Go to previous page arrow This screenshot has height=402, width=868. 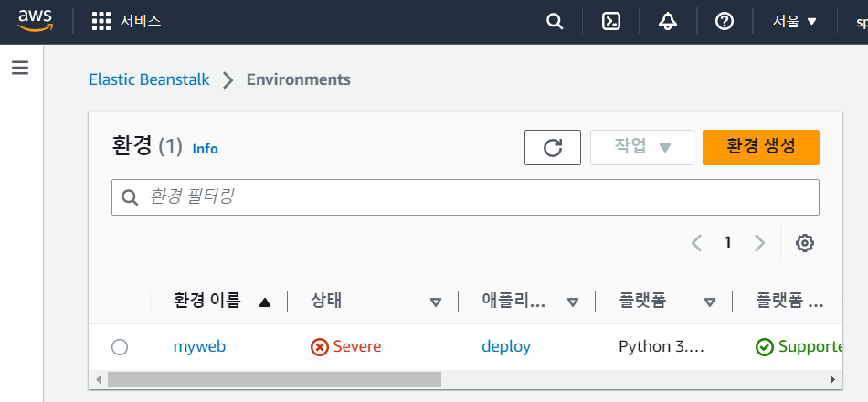point(696,242)
